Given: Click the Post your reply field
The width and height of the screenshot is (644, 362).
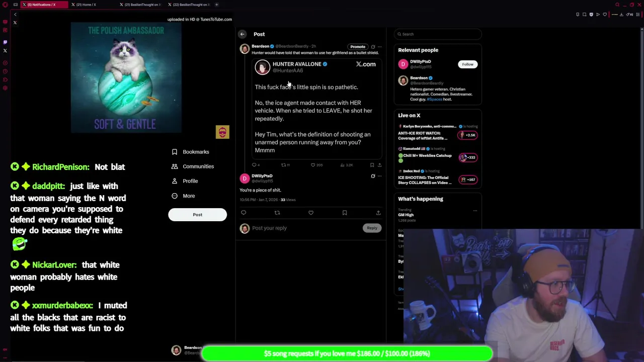Looking at the screenshot, I should 305,228.
